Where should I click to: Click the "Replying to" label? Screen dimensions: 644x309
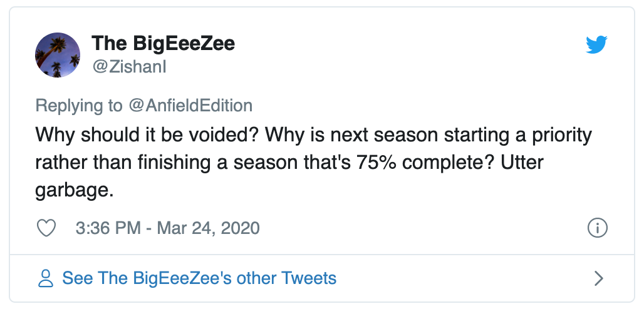click(x=79, y=105)
